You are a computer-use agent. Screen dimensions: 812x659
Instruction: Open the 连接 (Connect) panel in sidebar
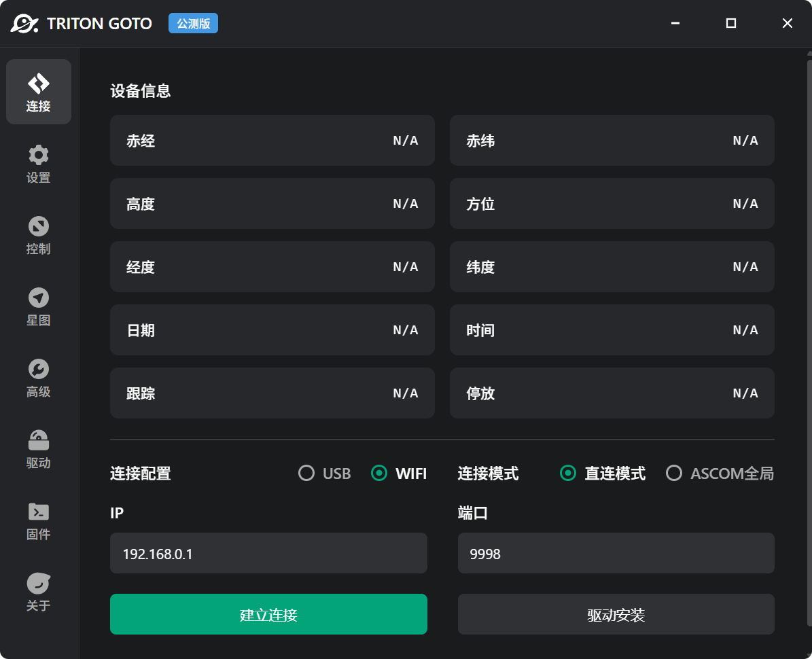(x=39, y=92)
